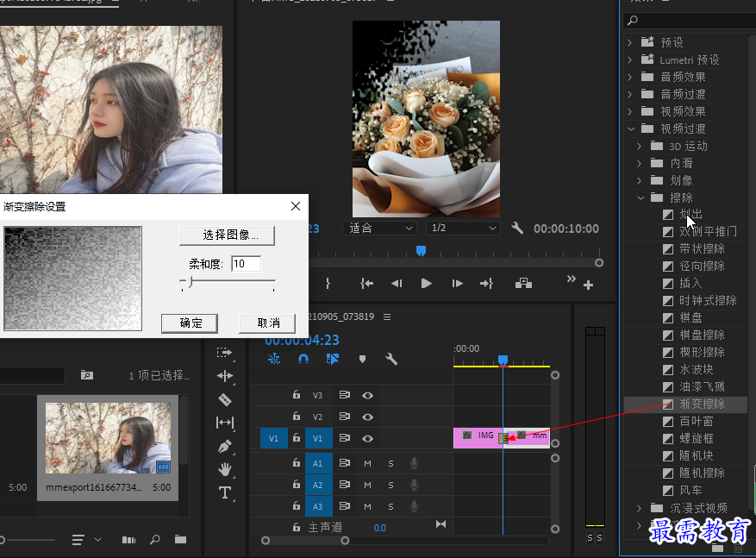The height and width of the screenshot is (558, 756).
Task: Click the insert as nests toggle icon
Action: point(274,359)
